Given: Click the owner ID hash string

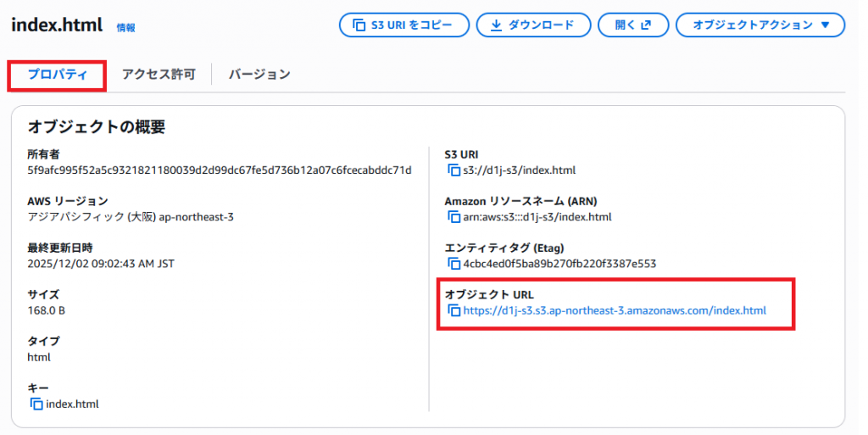Looking at the screenshot, I should pos(219,170).
